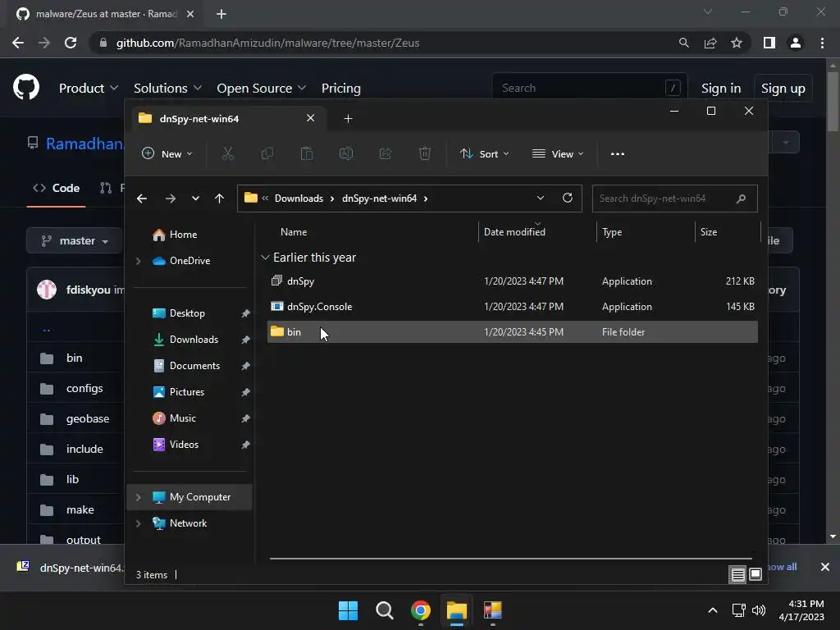Click the Copy icon in Explorer toolbar
The image size is (840, 630).
(267, 153)
